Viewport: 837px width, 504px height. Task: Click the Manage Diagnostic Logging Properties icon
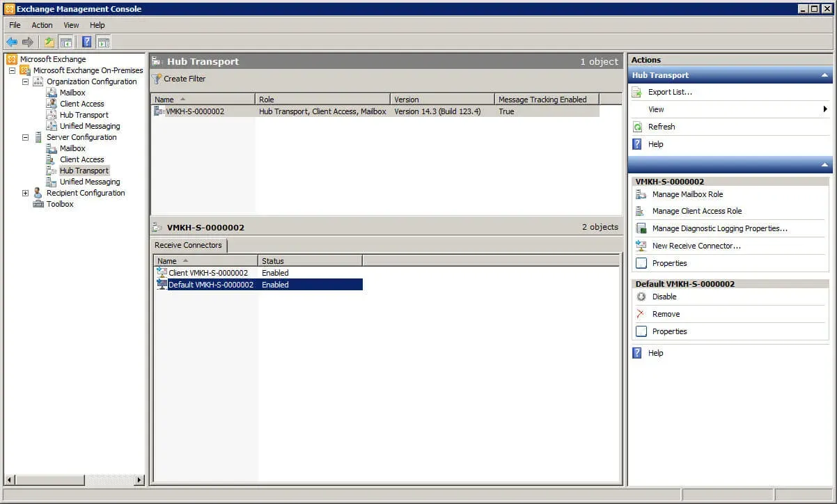[641, 228]
